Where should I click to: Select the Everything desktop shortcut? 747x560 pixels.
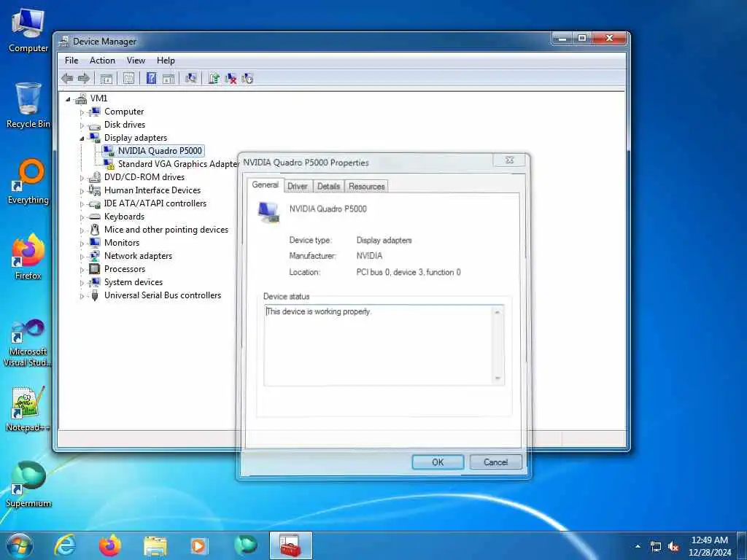pyautogui.click(x=28, y=181)
